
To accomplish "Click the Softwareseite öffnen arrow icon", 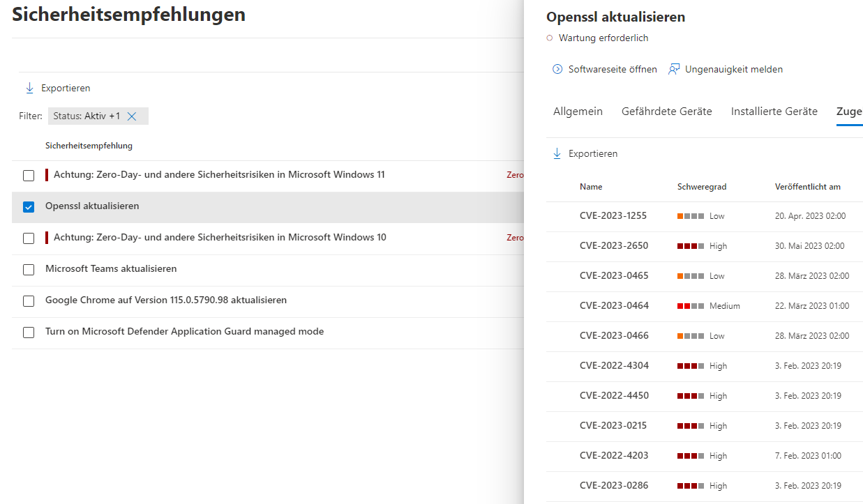I will 557,69.
